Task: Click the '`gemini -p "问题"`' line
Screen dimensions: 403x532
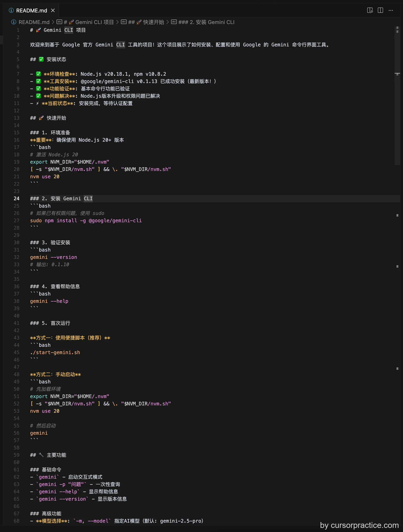Action: (75, 484)
